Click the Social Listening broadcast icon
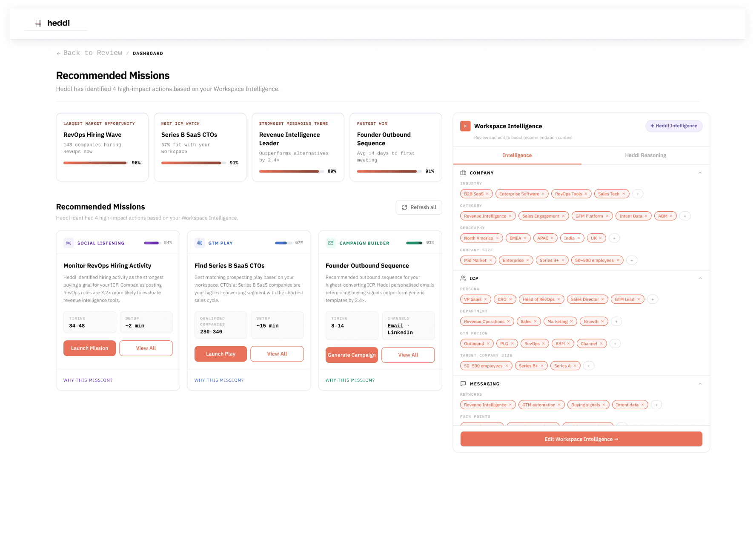Image resolution: width=756 pixels, height=546 pixels. tap(69, 243)
